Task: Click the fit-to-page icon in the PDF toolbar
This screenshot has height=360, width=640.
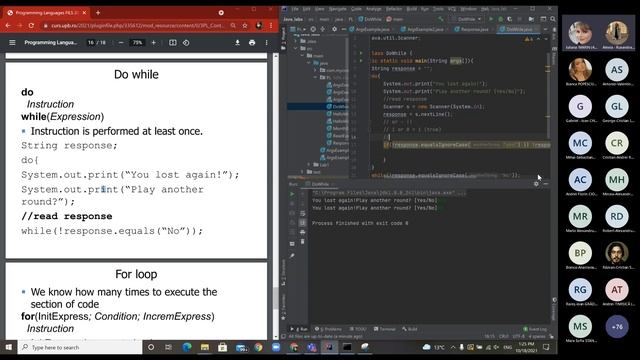Action: 173,42
